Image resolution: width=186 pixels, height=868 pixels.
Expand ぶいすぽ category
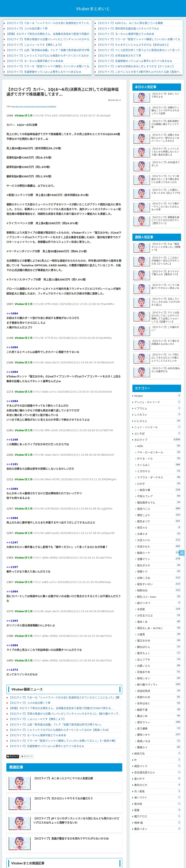pyautogui.click(x=157, y=434)
